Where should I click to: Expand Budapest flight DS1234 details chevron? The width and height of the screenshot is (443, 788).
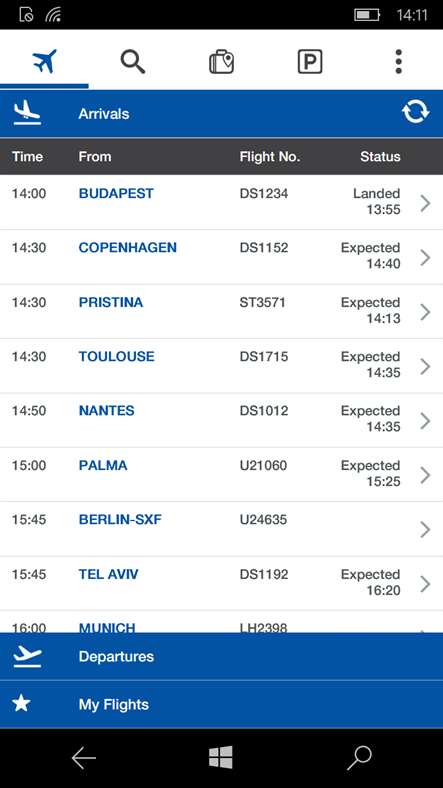[x=425, y=203]
